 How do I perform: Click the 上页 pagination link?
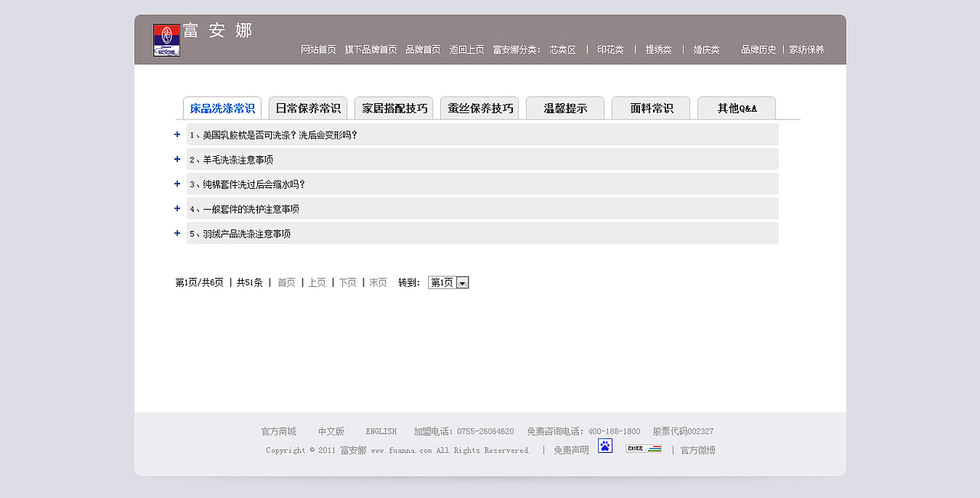point(317,282)
